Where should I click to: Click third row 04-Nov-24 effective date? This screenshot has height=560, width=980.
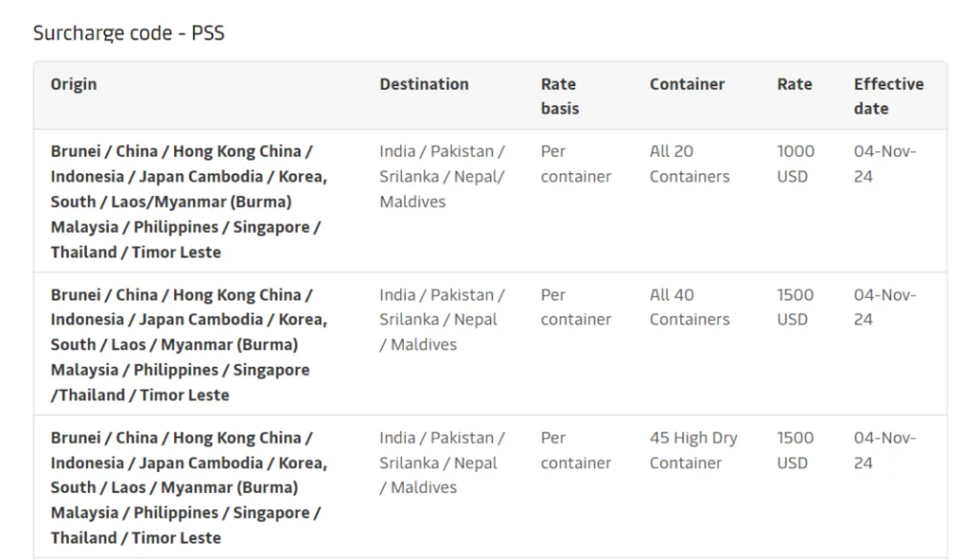[x=885, y=450]
